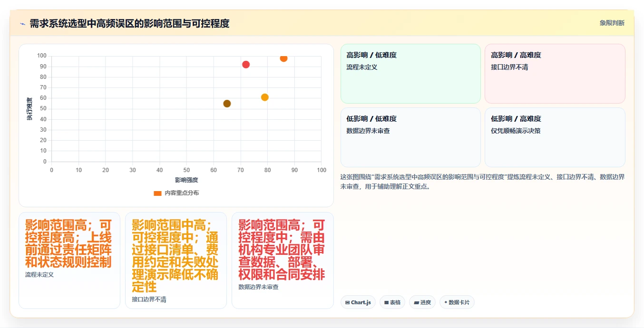Open the 高影响 / 高难度 quadrant card
This screenshot has height=328, width=644.
point(555,74)
